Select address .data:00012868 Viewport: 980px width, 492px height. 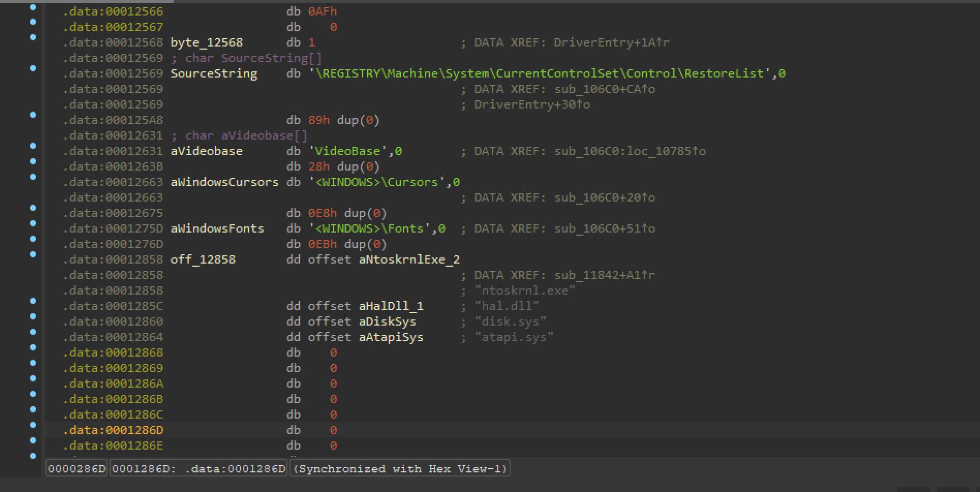click(x=113, y=352)
